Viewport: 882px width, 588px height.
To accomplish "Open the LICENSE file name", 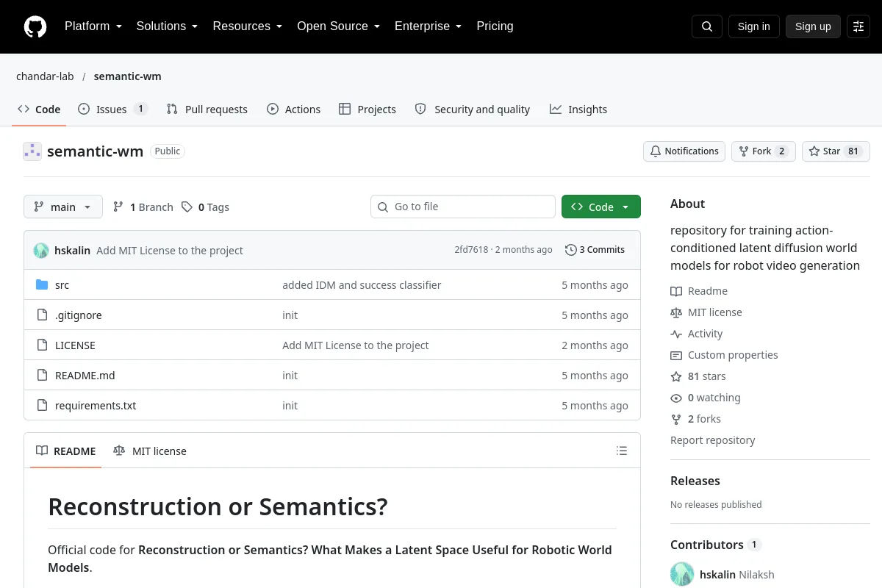I will pyautogui.click(x=75, y=345).
